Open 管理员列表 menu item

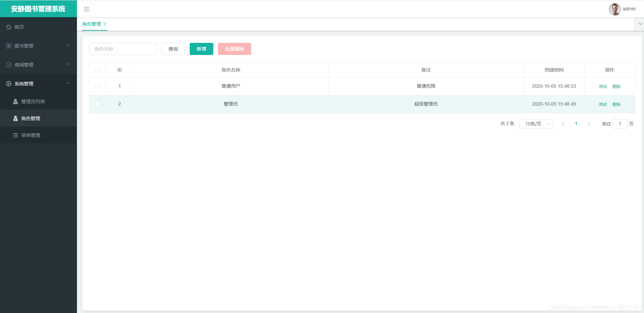38,102
